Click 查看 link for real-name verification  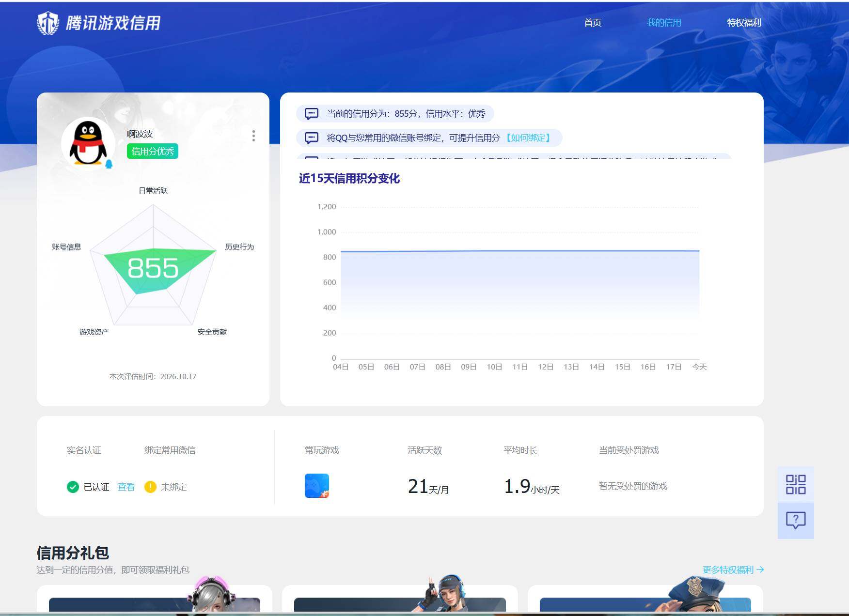126,487
